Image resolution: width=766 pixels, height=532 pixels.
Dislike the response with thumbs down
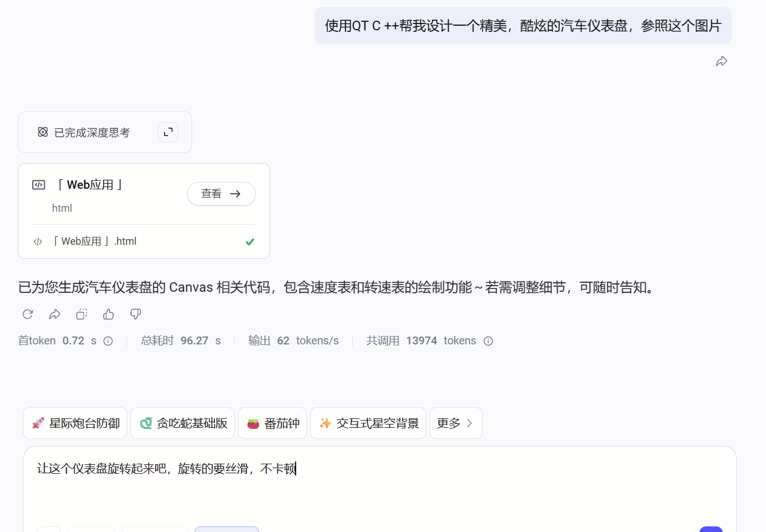click(136, 314)
